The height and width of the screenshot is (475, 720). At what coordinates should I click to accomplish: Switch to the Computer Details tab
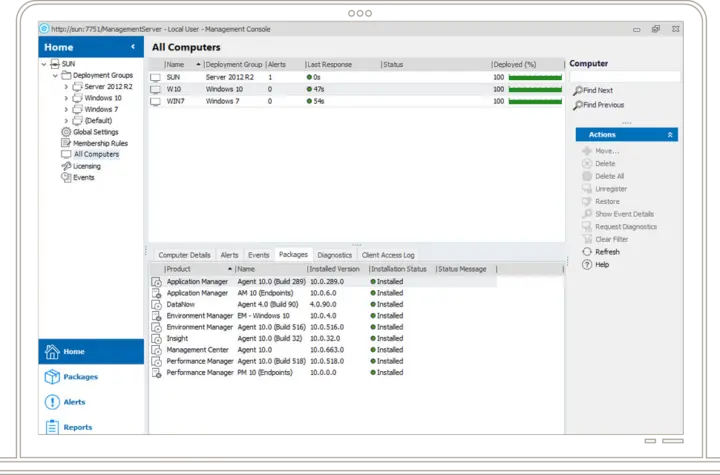pyautogui.click(x=184, y=255)
